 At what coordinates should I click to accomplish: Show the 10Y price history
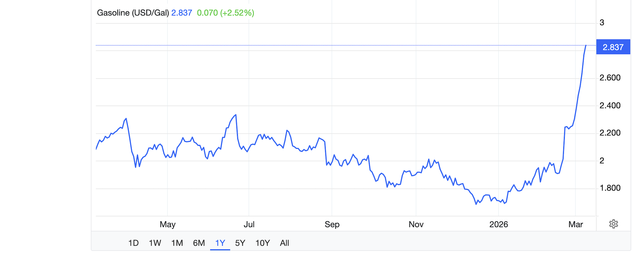(263, 243)
